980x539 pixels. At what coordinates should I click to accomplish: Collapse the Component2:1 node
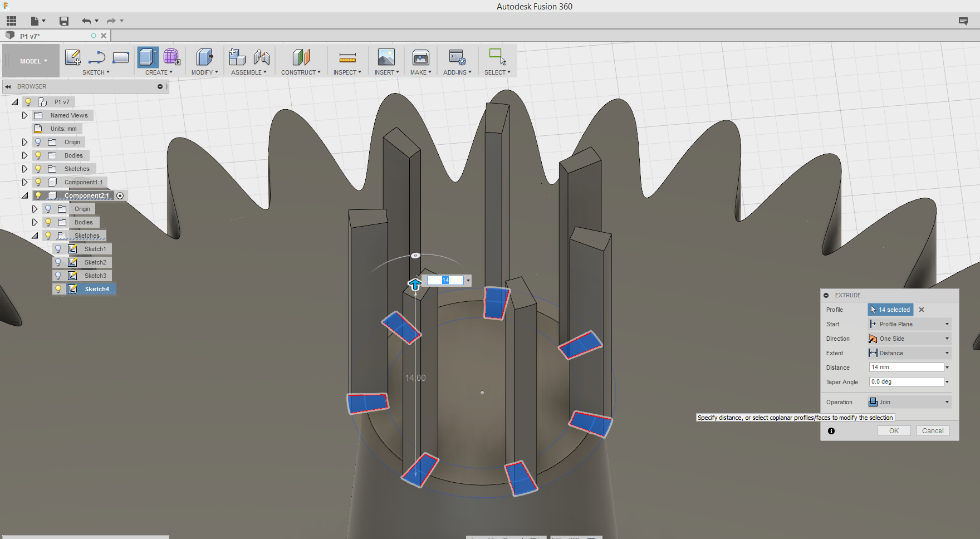[x=24, y=195]
